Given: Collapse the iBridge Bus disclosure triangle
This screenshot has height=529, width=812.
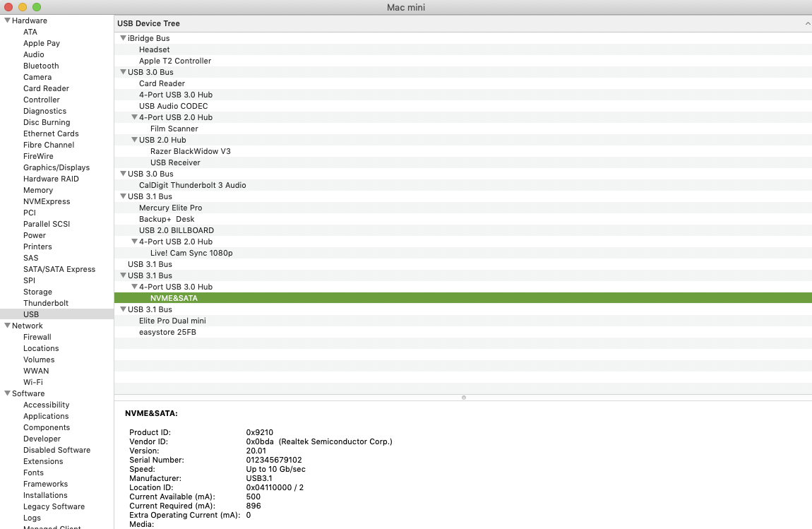Looking at the screenshot, I should tap(124, 38).
